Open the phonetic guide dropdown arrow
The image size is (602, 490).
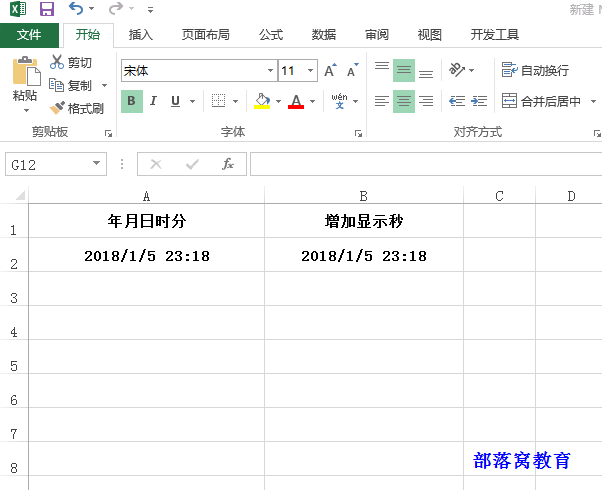click(x=356, y=102)
